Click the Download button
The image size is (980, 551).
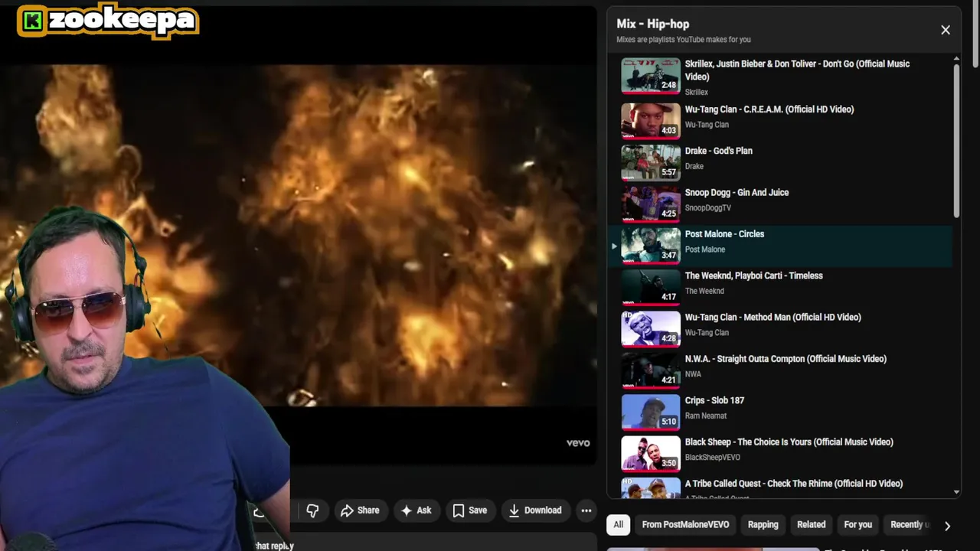tap(534, 510)
